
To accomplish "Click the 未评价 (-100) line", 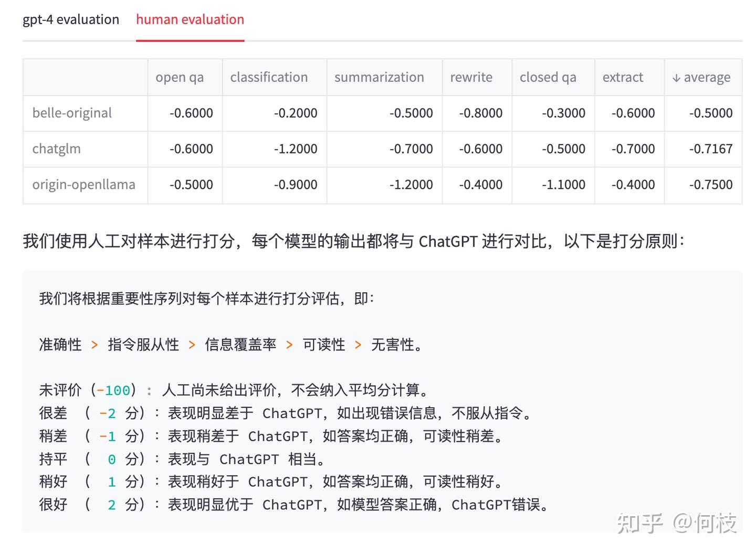I will tap(235, 390).
